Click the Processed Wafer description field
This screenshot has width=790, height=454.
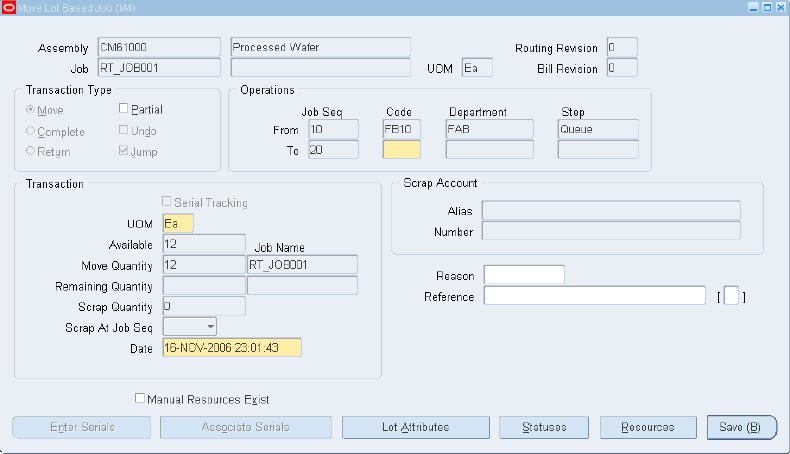pos(320,47)
